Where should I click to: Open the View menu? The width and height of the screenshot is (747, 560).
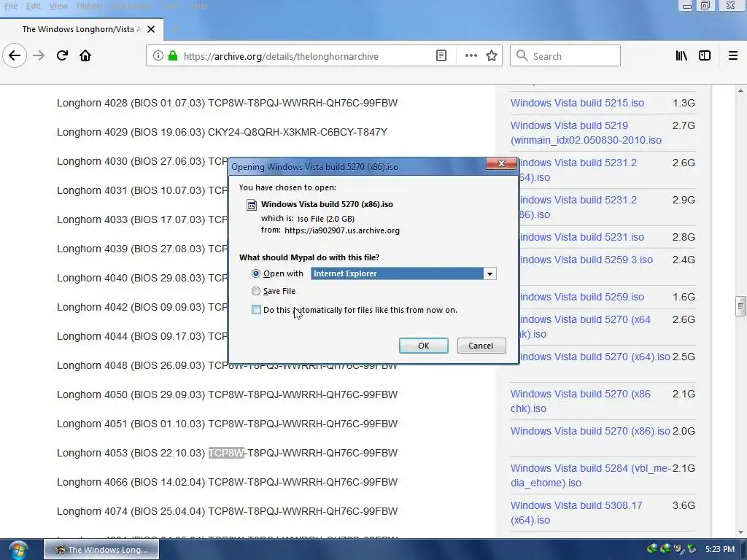58,6
